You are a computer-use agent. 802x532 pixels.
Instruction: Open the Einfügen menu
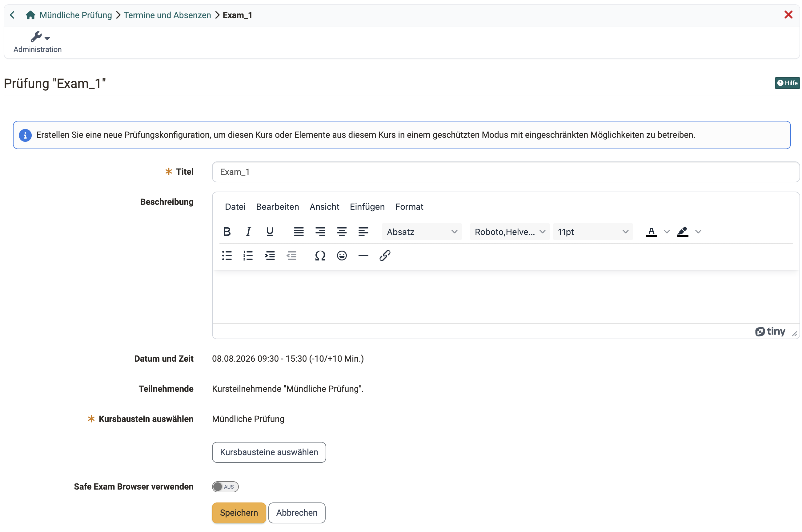tap(367, 207)
